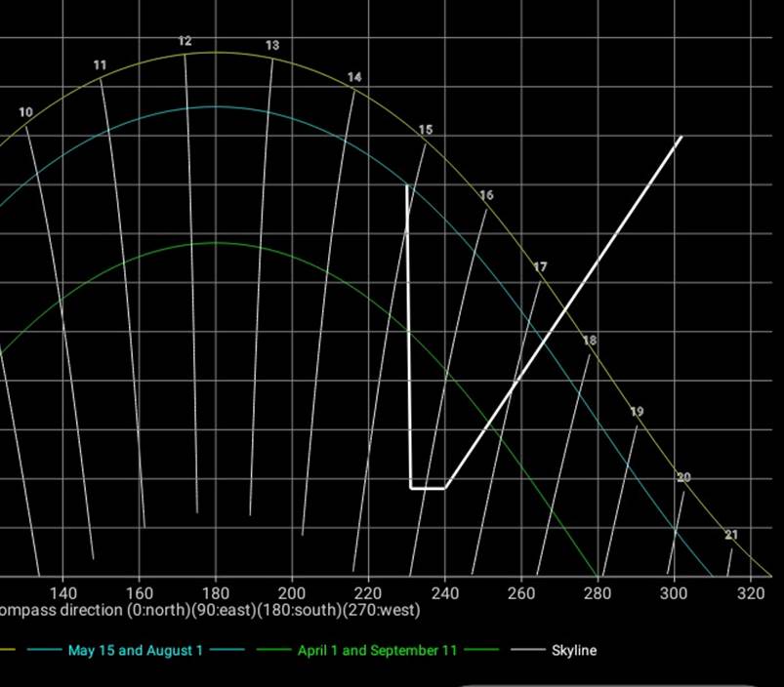Viewport: 784px width, 687px height.
Task: Click the 240 compass axis value
Action: (445, 593)
